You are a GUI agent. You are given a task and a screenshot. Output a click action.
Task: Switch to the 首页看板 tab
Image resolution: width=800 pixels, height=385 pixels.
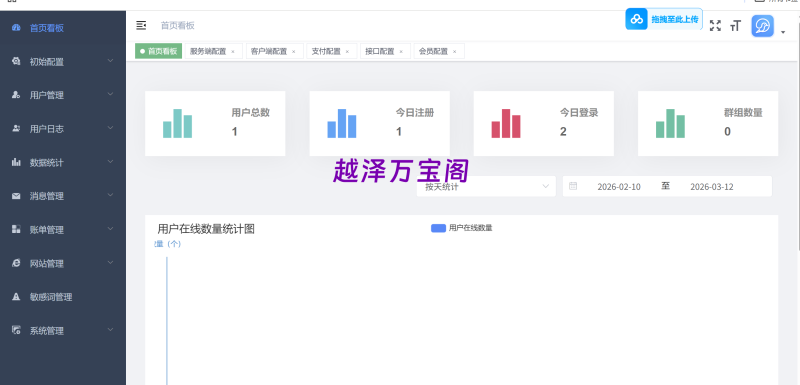coord(158,52)
